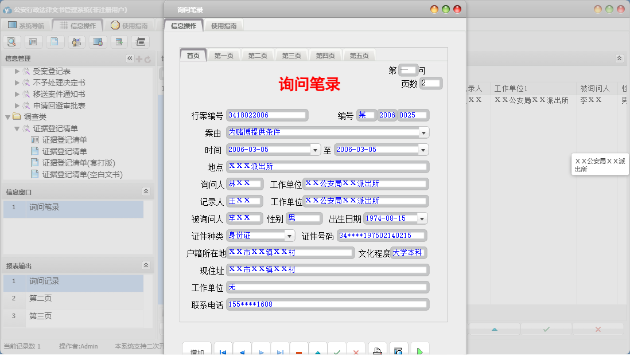Open the 出生日期 date picker dropdown
This screenshot has width=630, height=364.
point(423,218)
